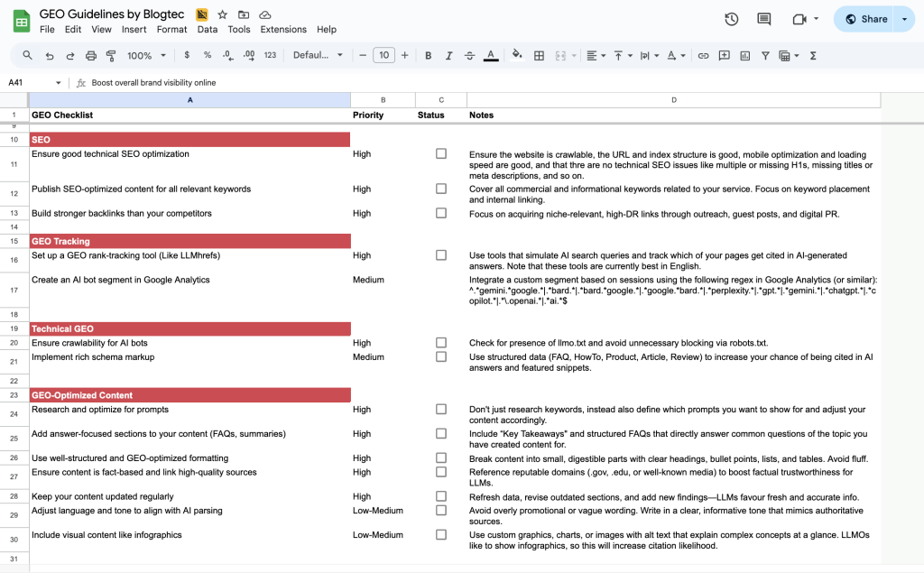Open the Data menu

pos(208,30)
